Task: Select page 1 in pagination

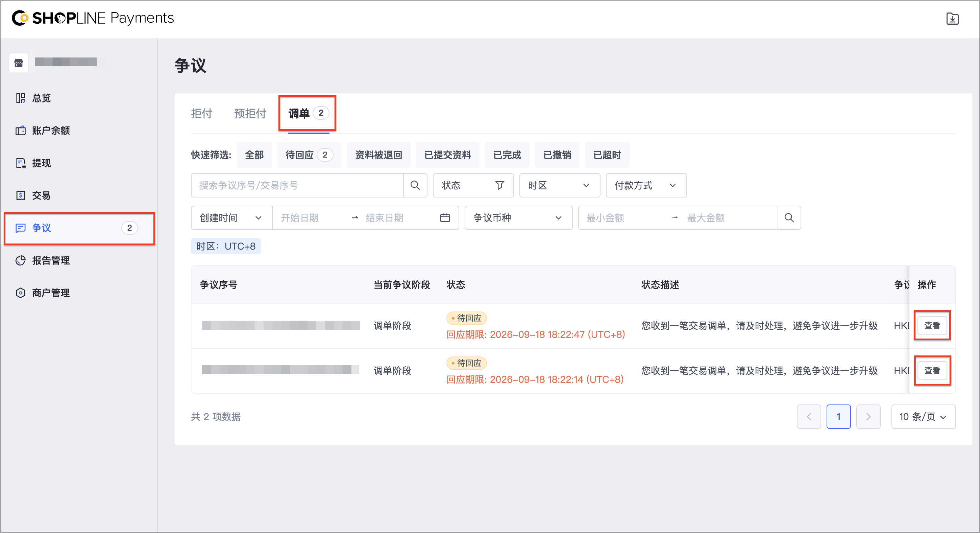Action: tap(838, 417)
